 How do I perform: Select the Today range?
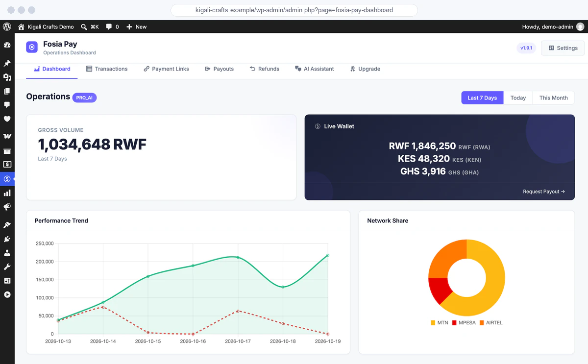click(x=518, y=98)
